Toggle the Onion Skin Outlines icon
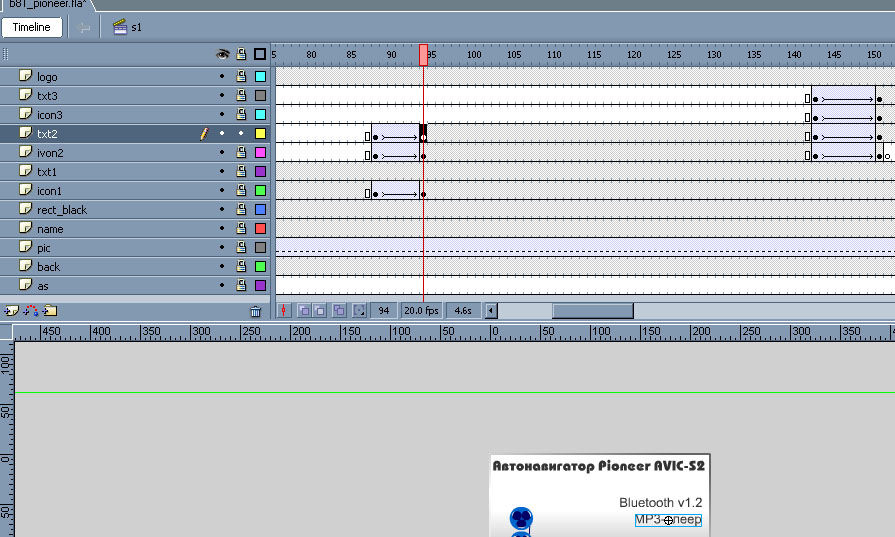This screenshot has height=537, width=895. 320,310
